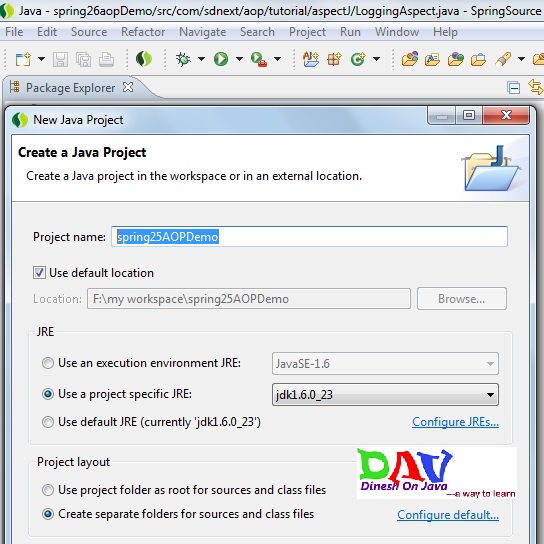Click the third folder icon with colored balls
This screenshot has height=544, width=544.
(x=456, y=59)
